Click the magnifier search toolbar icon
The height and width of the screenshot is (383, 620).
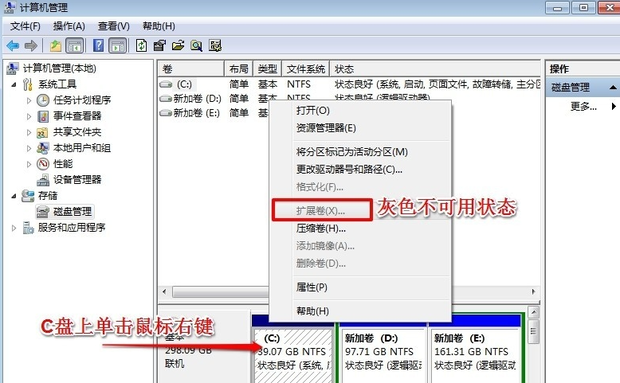[196, 46]
